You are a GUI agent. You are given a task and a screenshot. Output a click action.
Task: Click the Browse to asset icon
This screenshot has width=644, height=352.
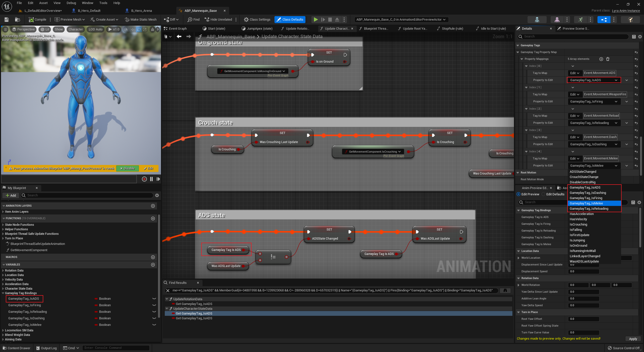click(x=17, y=20)
